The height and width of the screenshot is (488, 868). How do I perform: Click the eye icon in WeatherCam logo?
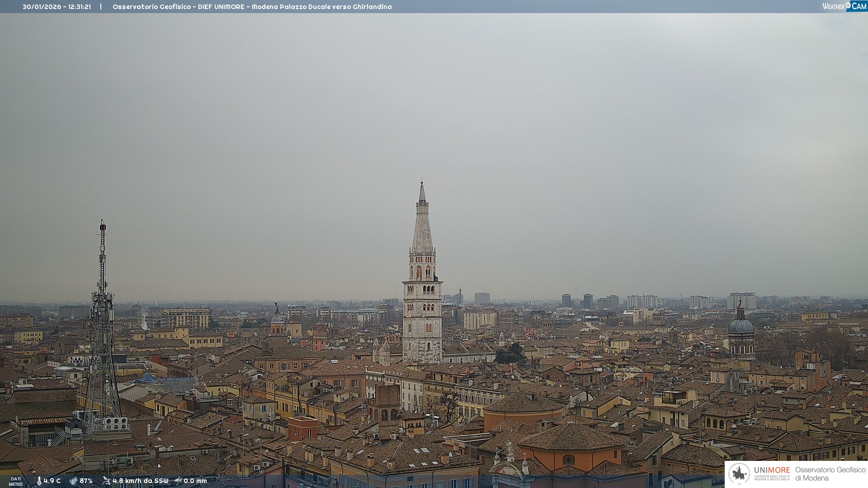(848, 5)
